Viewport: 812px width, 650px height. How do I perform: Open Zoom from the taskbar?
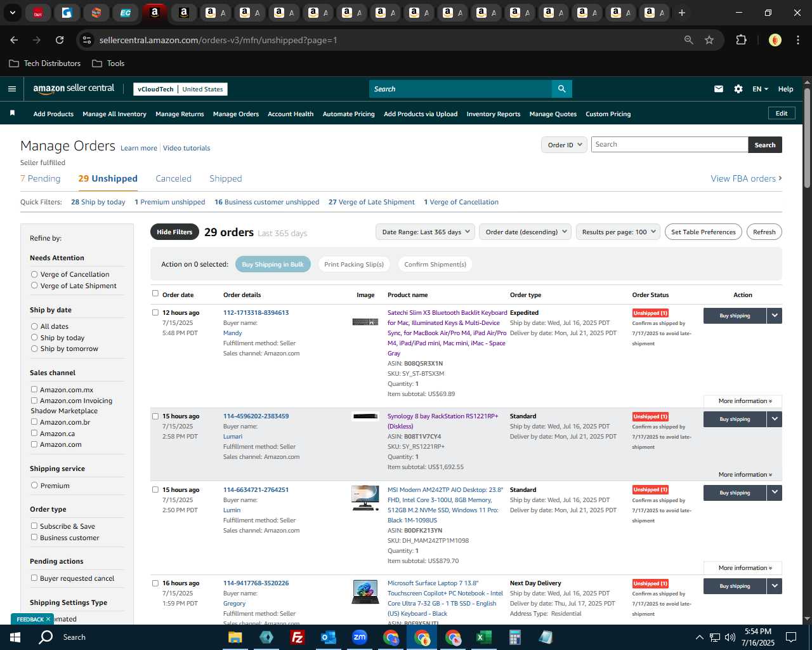click(x=360, y=637)
